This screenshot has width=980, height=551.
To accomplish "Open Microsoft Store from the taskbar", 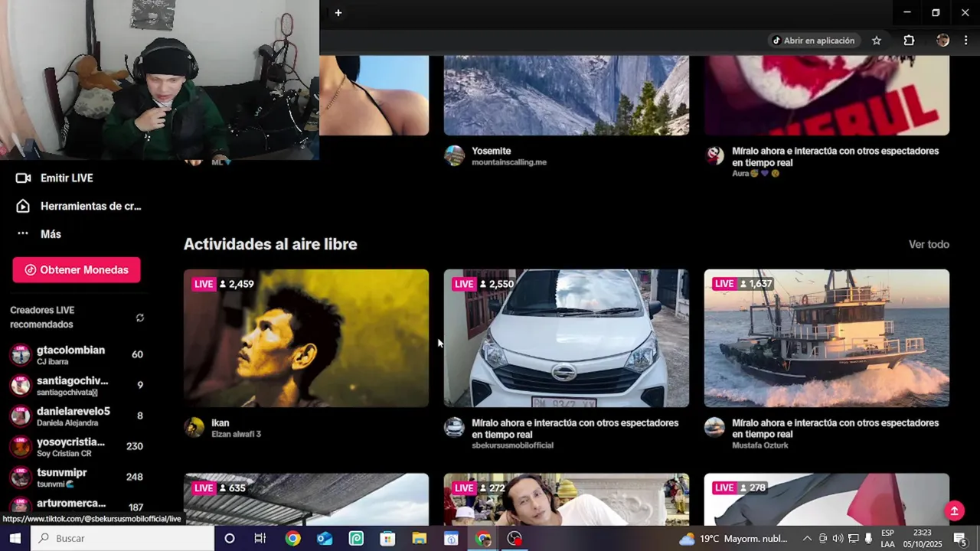I will tap(387, 539).
